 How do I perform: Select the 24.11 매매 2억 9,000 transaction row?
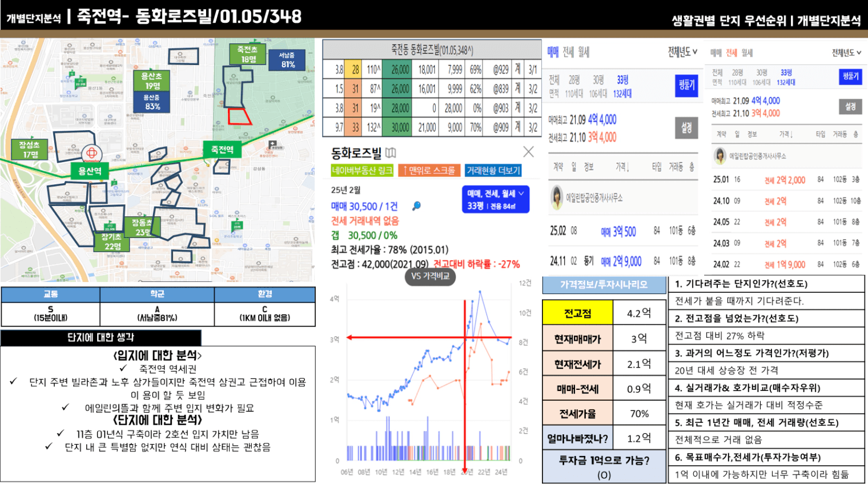pyautogui.click(x=623, y=261)
